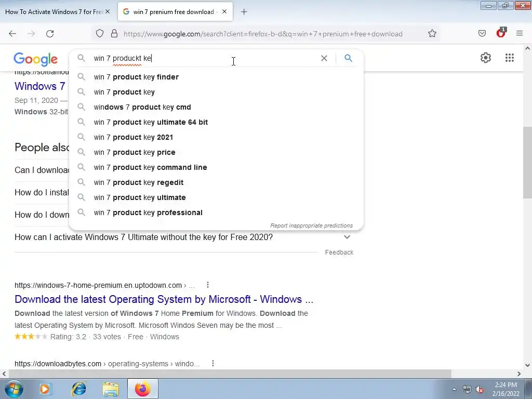Open the 'Windows 7' result title link
This screenshot has height=399, width=532.
pyautogui.click(x=39, y=86)
